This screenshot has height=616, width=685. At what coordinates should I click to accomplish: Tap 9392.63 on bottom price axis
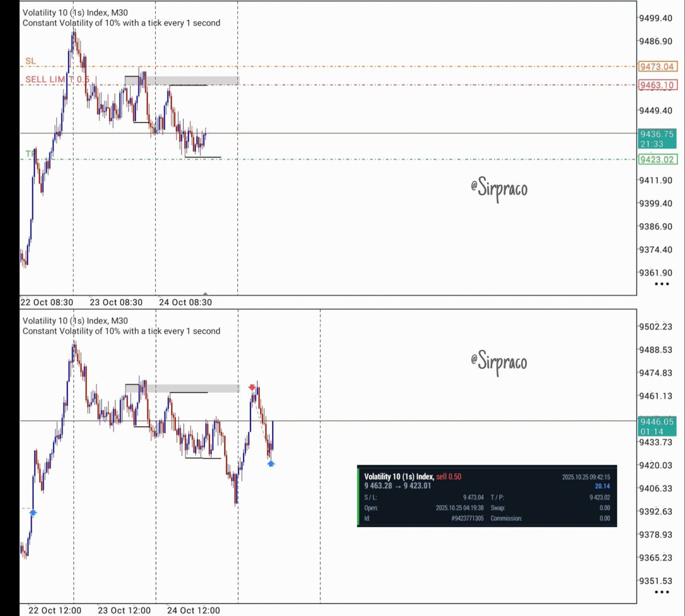pyautogui.click(x=655, y=512)
